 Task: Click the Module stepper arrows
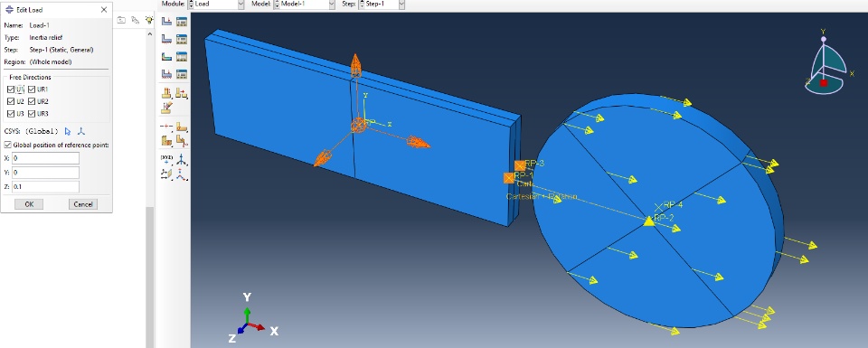[192, 4]
